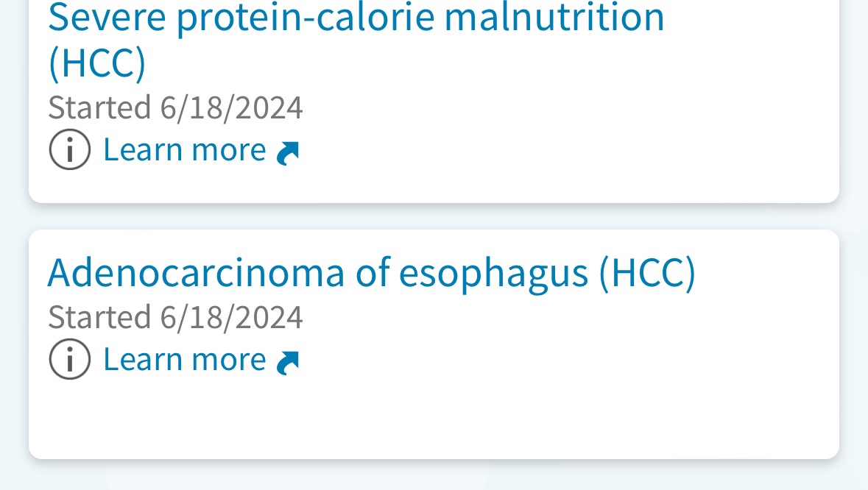This screenshot has width=868, height=490.
Task: Click the (HCC) label in Adenocarcinoma title
Action: point(646,273)
